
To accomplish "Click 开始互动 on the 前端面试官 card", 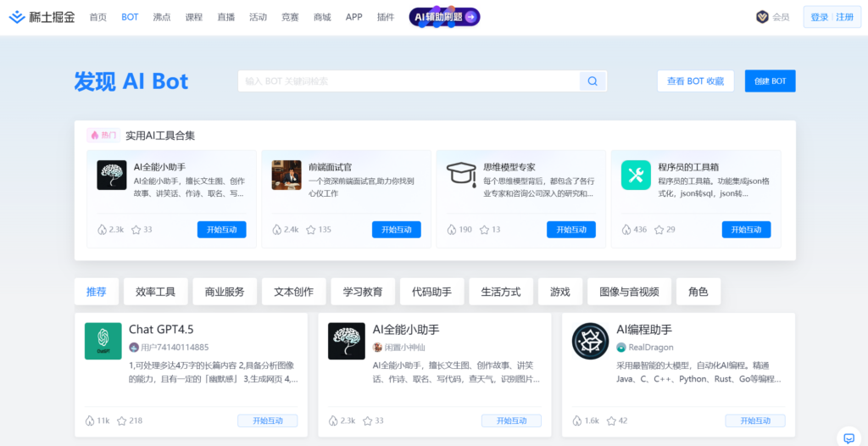I will pyautogui.click(x=397, y=230).
